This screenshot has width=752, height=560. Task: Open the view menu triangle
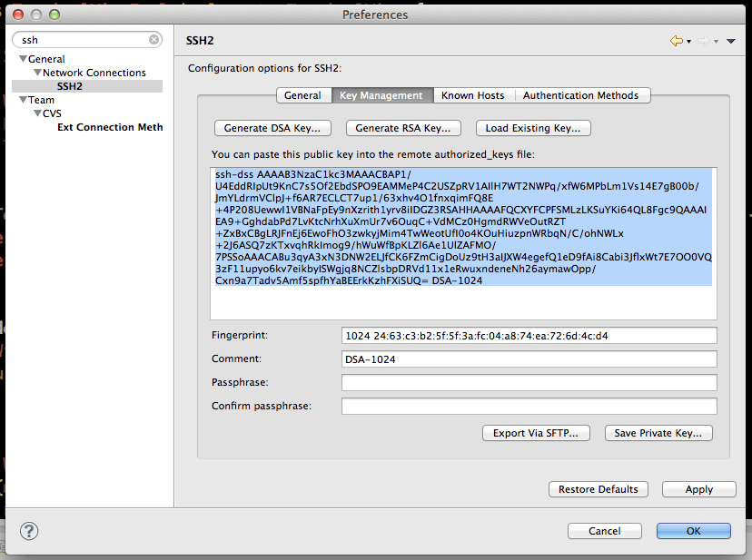point(731,41)
